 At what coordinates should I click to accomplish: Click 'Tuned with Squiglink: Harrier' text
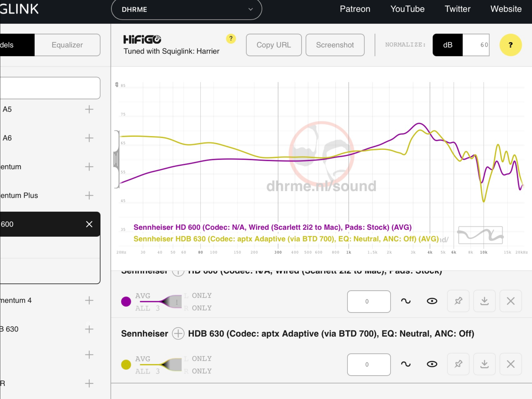[171, 51]
